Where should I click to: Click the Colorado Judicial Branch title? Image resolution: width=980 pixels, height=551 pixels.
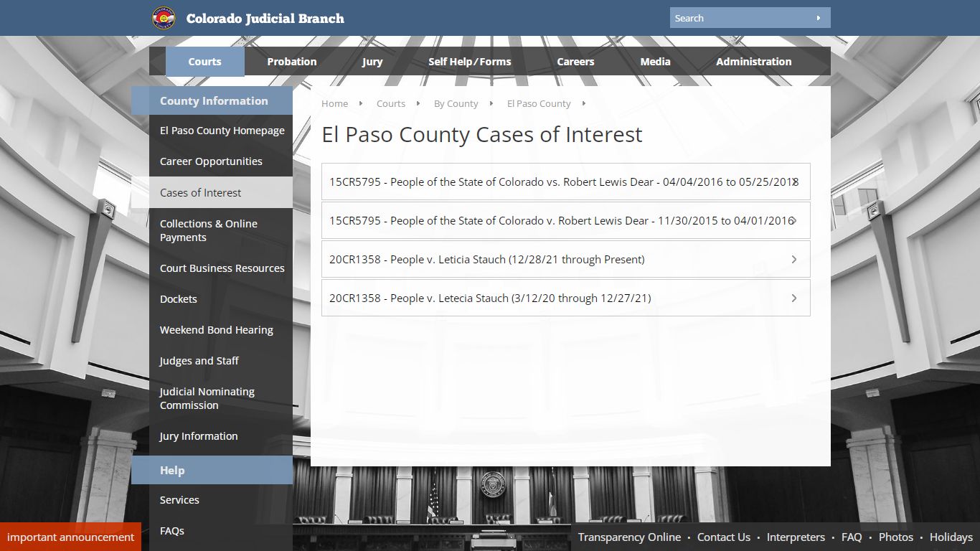[x=265, y=19]
